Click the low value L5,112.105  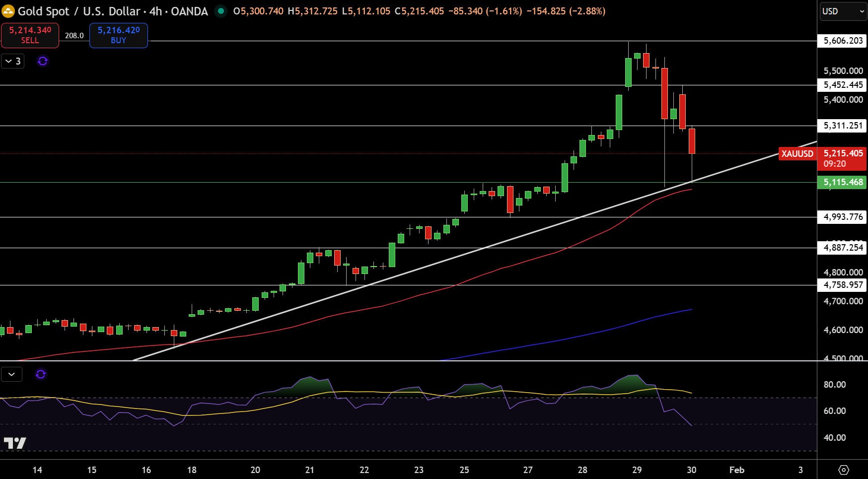pos(366,11)
